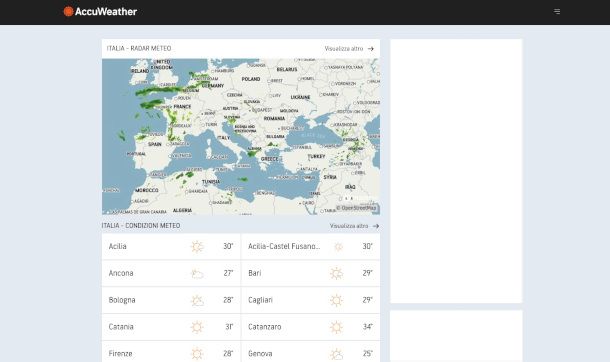Open Bari weather forecast
The image size is (610, 362).
pos(310,273)
